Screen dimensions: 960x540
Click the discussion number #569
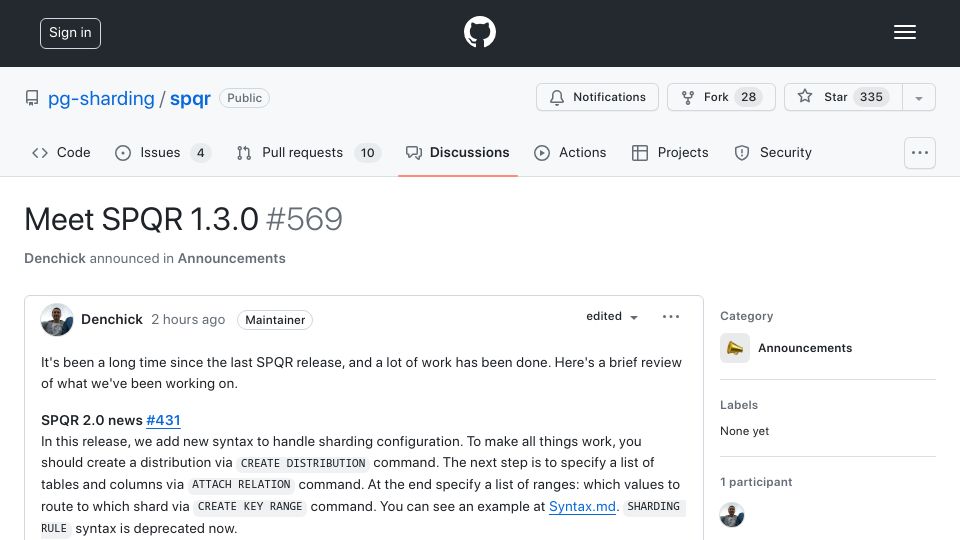(304, 219)
